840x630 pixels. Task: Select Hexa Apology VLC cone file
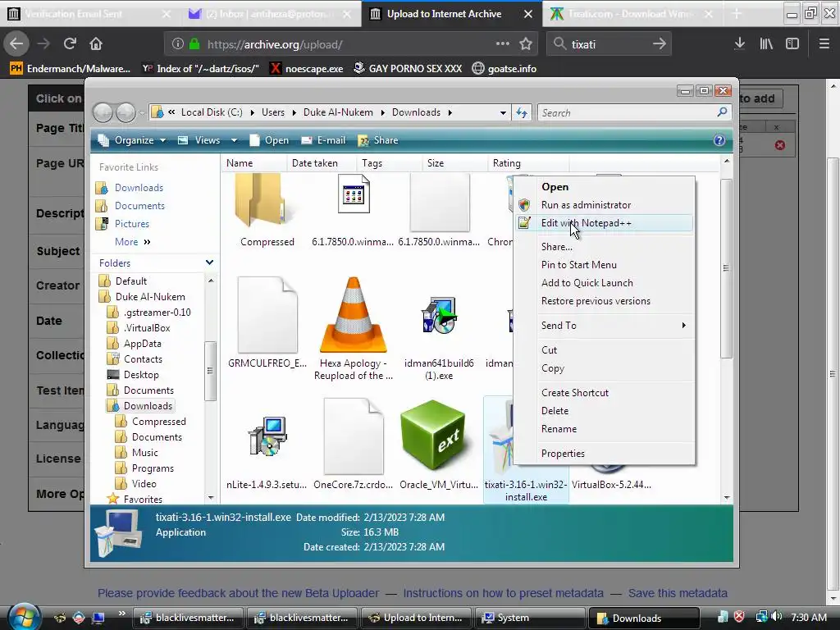click(x=353, y=314)
